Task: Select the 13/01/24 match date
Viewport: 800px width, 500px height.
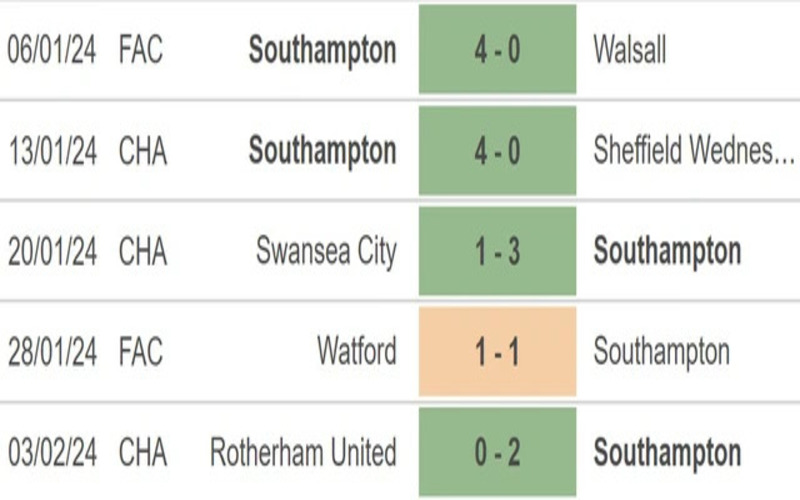Action: [52, 151]
